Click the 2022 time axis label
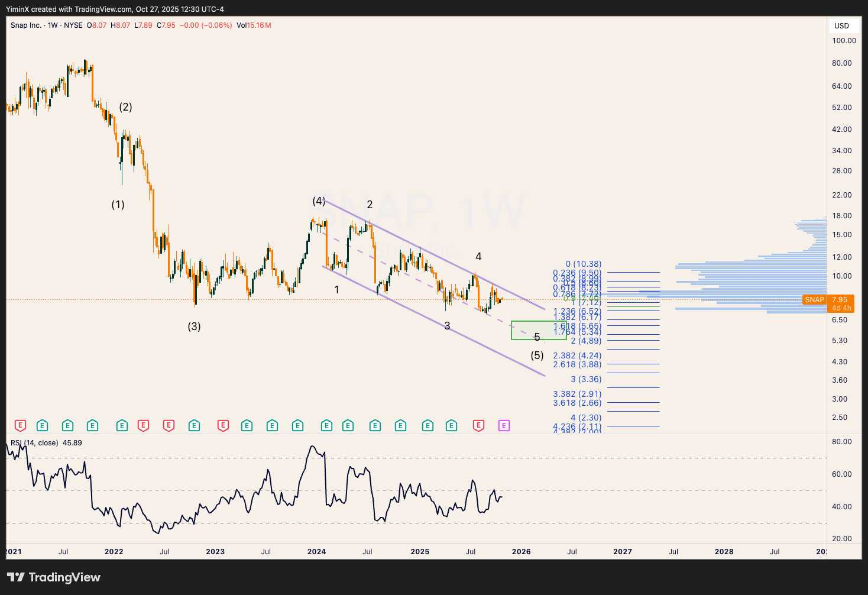This screenshot has width=868, height=595. (114, 552)
